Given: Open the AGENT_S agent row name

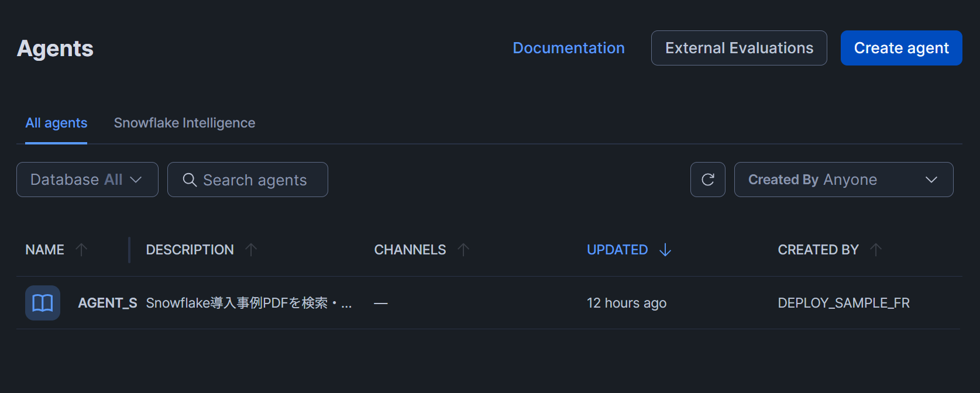Looking at the screenshot, I should click(108, 303).
